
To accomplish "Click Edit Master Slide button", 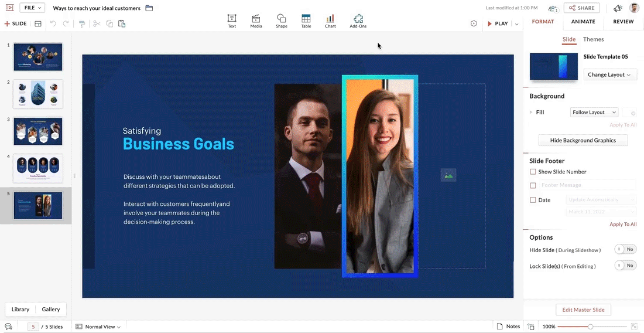I will point(583,310).
